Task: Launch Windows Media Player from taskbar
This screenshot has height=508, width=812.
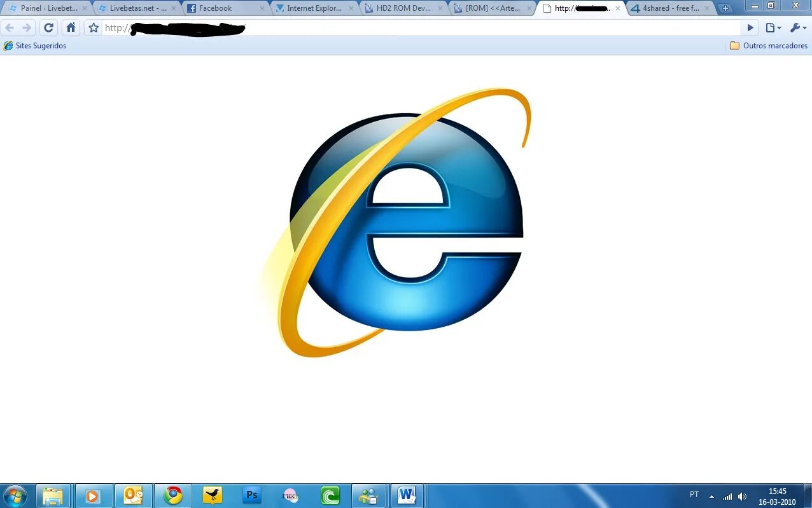Action: [93, 495]
